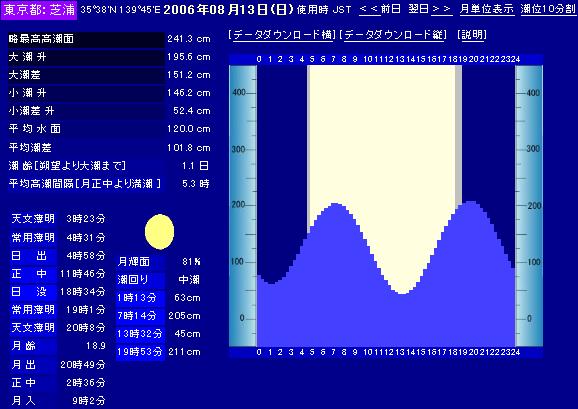Click the 中潮 tide type value
This screenshot has width=578, height=409.
pos(189,280)
